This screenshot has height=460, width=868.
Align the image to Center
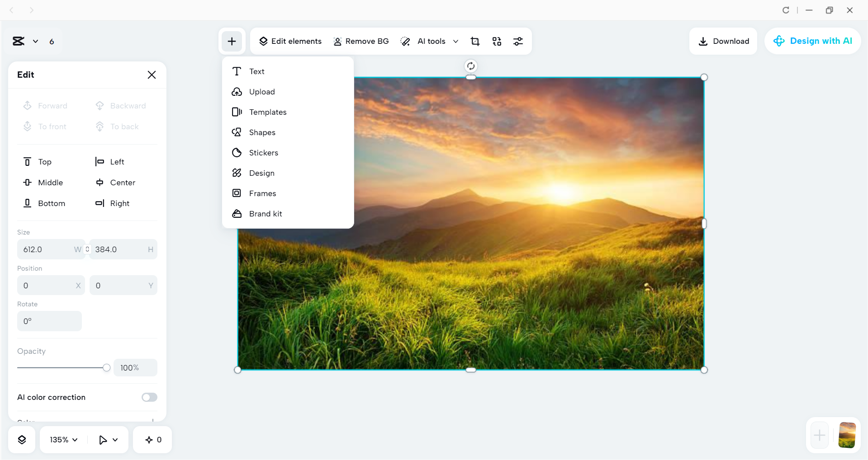point(116,183)
